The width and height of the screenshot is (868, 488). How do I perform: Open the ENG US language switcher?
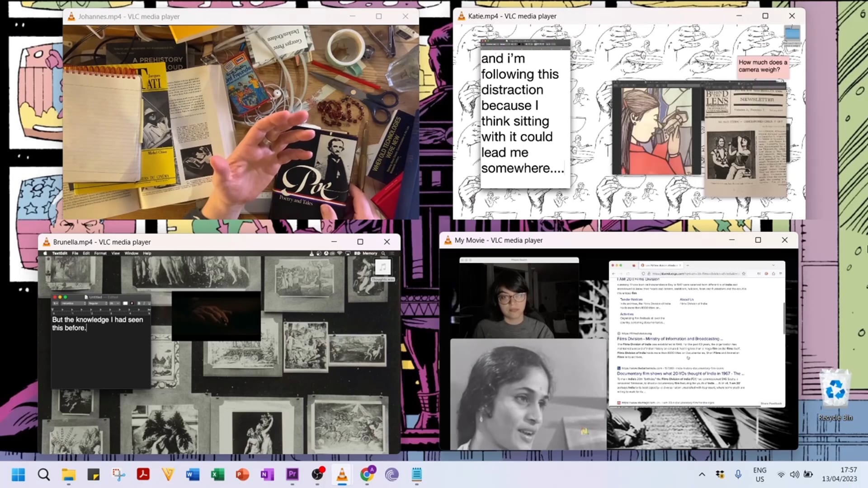(x=759, y=474)
